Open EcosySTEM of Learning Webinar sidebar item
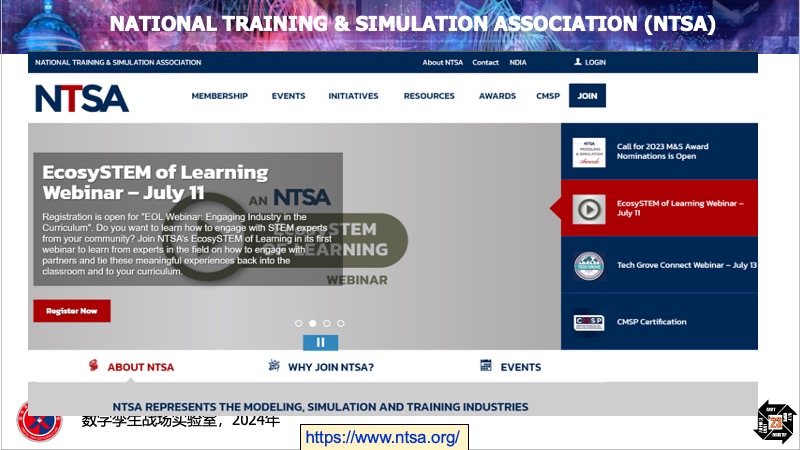 [659, 208]
